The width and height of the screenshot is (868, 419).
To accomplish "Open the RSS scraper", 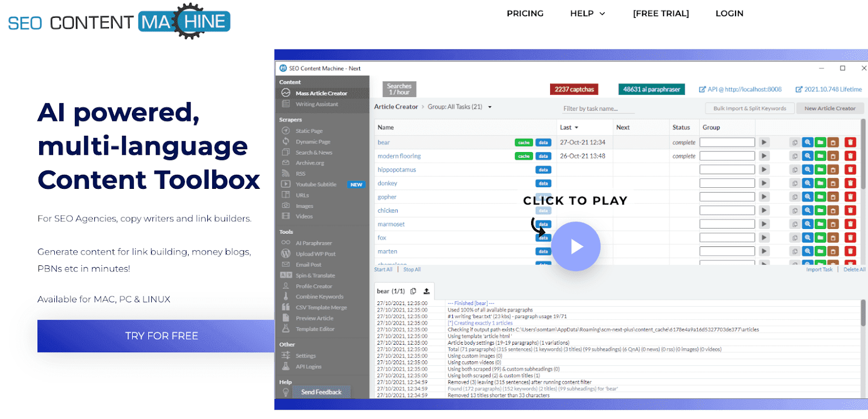I will [301, 174].
